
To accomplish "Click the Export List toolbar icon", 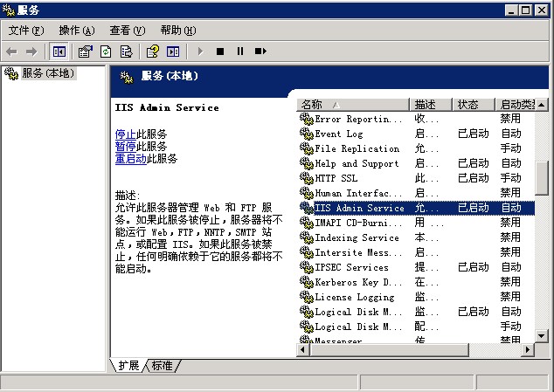I will click(x=126, y=52).
